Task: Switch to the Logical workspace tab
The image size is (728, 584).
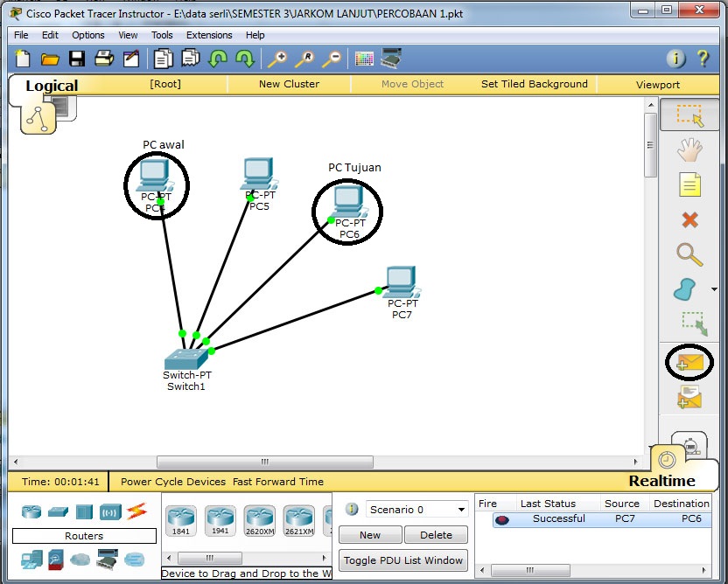Action: pos(52,86)
